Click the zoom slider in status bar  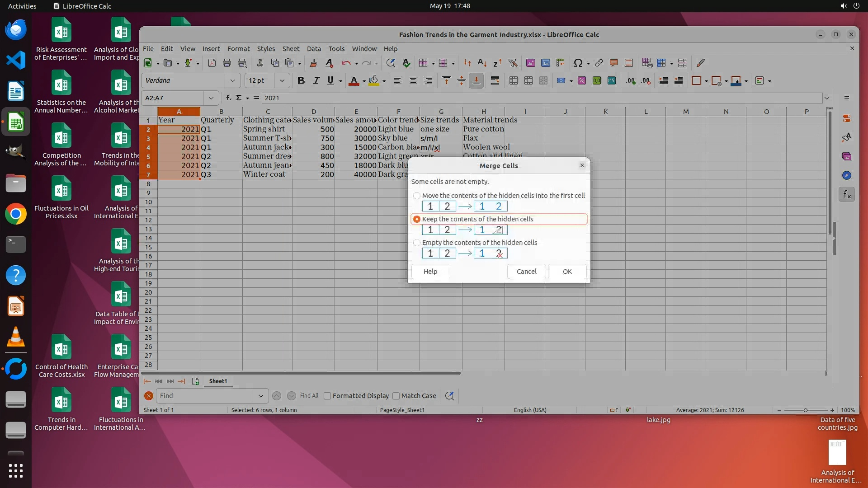pyautogui.click(x=805, y=410)
